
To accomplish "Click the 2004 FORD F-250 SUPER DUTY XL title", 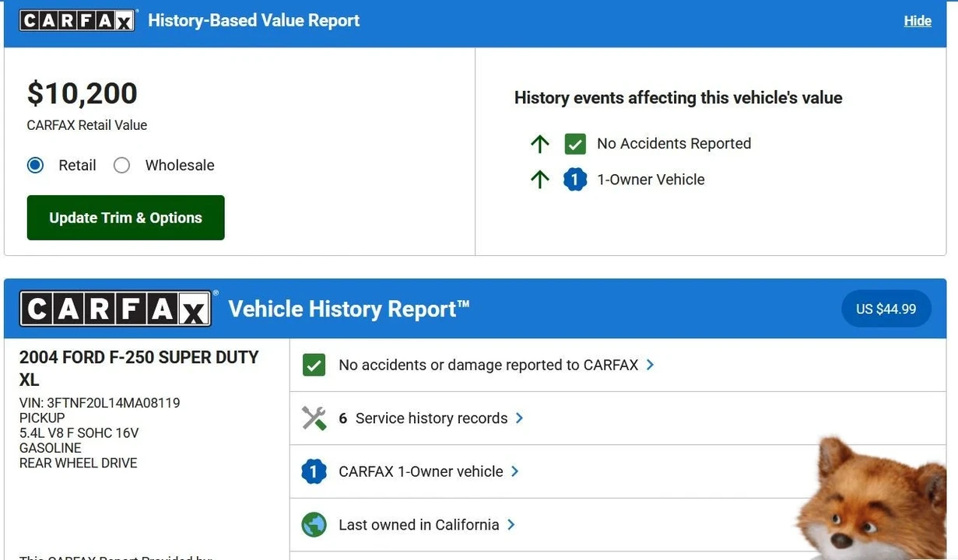I will [x=139, y=369].
